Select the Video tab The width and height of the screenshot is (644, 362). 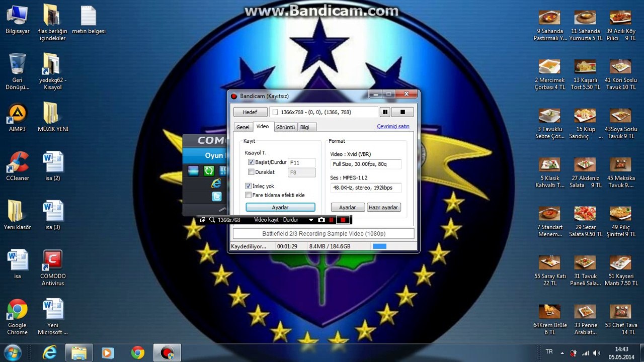point(263,127)
